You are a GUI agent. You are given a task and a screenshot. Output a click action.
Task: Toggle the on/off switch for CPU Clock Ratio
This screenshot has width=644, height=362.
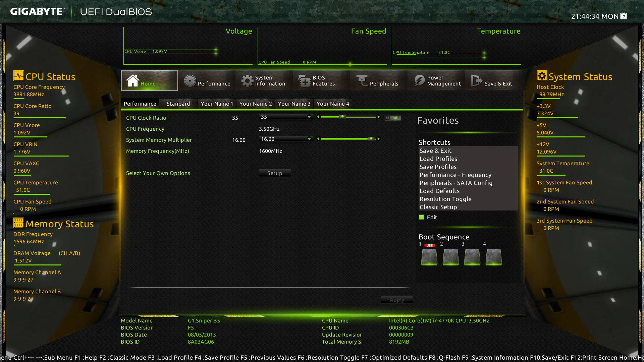click(392, 118)
